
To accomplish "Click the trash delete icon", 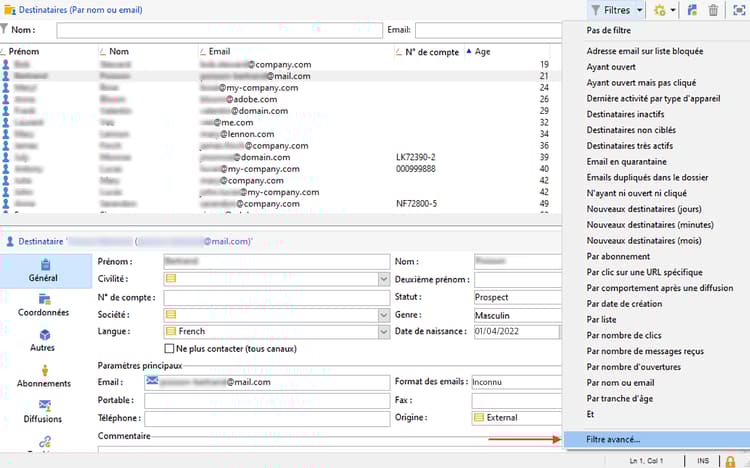I will click(x=713, y=10).
